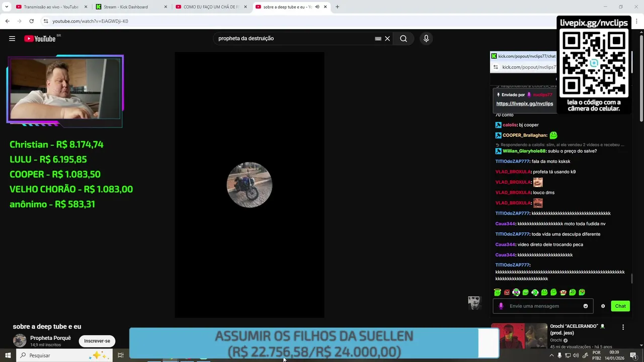
Task: Click the motorcycle video player center
Action: [250, 185]
